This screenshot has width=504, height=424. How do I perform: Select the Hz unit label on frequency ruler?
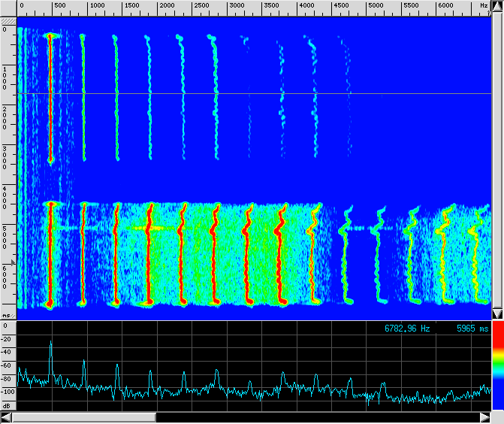pyautogui.click(x=483, y=5)
